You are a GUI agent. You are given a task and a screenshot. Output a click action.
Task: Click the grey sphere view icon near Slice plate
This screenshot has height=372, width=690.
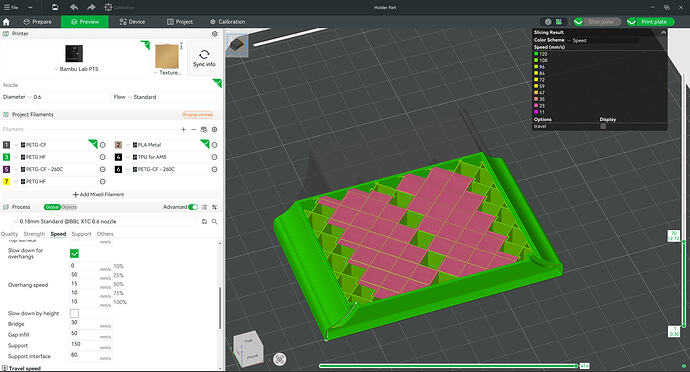tap(548, 22)
